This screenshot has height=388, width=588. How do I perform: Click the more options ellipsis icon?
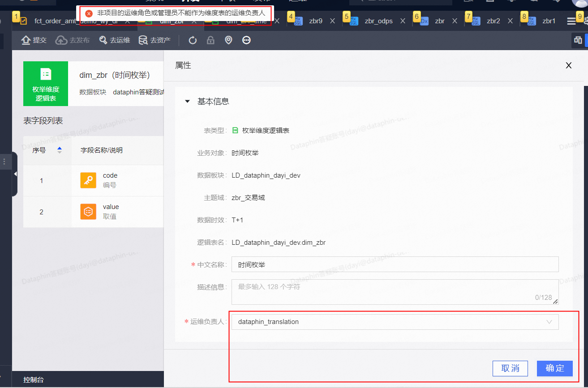tap(246, 41)
